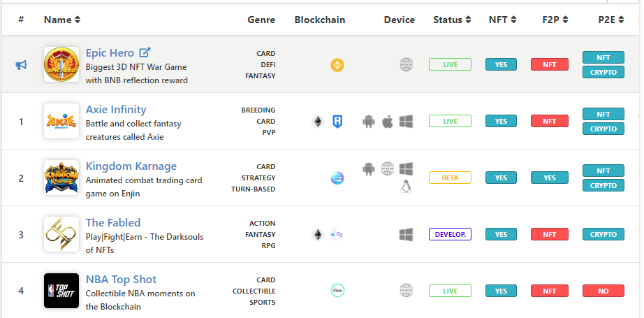Open the NBA Top Shot game link
The image size is (644, 318).
(121, 280)
